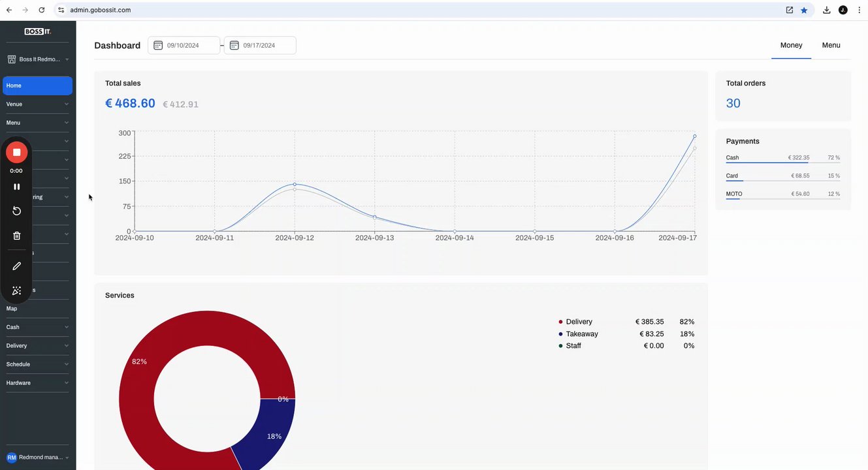Open Redmond manager account menu
This screenshot has height=470, width=868.
click(38, 458)
